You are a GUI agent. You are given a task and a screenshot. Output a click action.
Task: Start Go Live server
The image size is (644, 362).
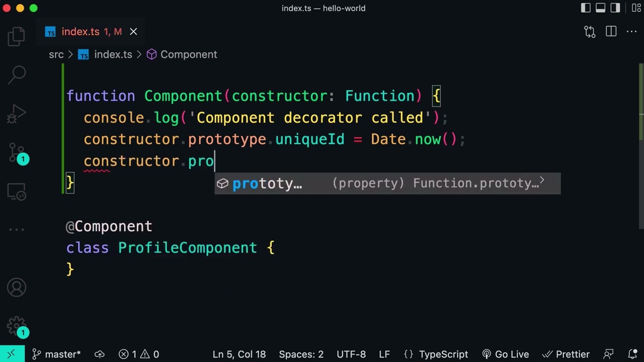(506, 354)
